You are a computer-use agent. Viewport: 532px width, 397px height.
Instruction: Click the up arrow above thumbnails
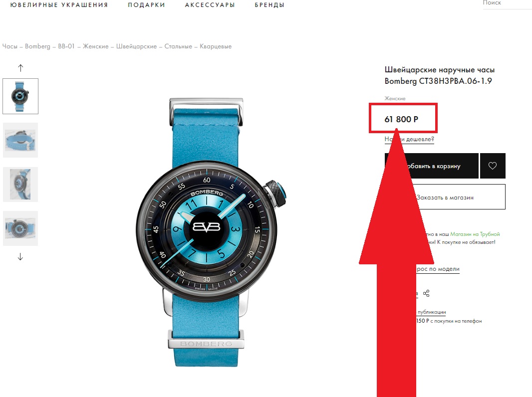[20, 68]
